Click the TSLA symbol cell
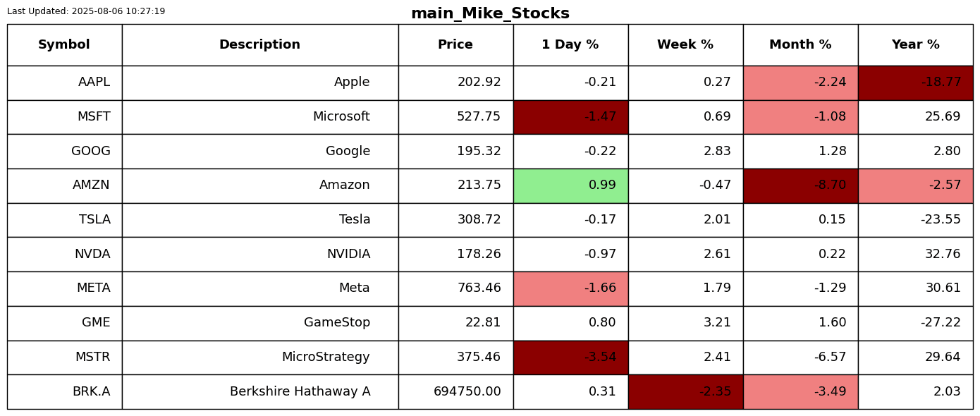Image resolution: width=980 pixels, height=416 pixels. click(64, 220)
